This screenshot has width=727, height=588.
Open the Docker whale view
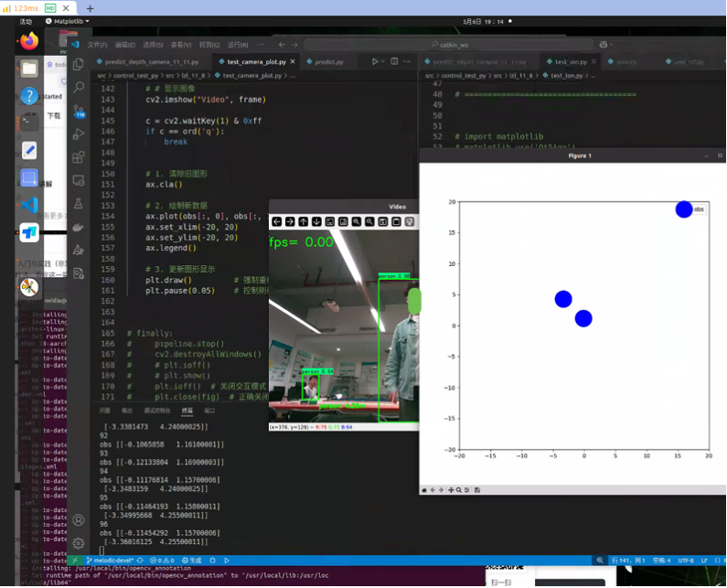coord(79,227)
